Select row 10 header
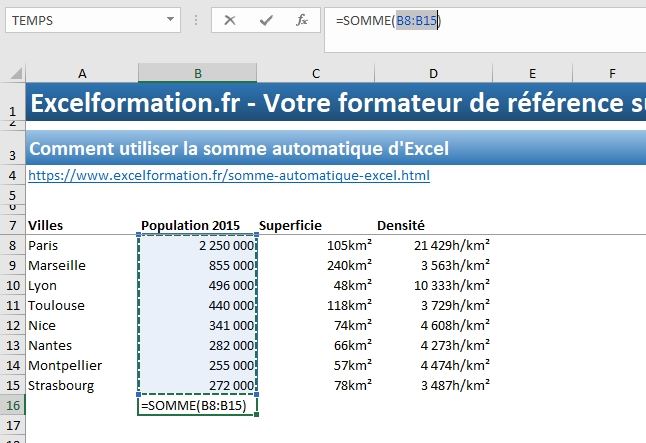Screen dimensions: 646x443 coord(12,285)
